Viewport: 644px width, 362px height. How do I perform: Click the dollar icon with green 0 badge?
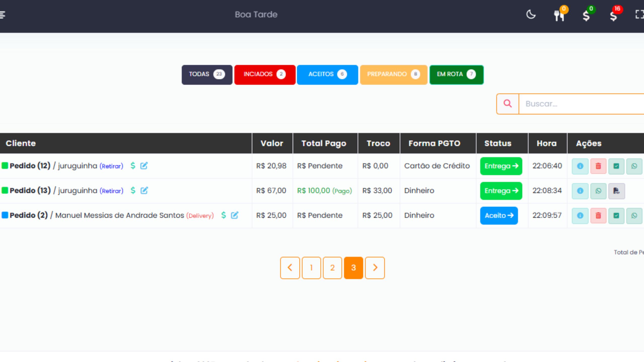coord(586,16)
